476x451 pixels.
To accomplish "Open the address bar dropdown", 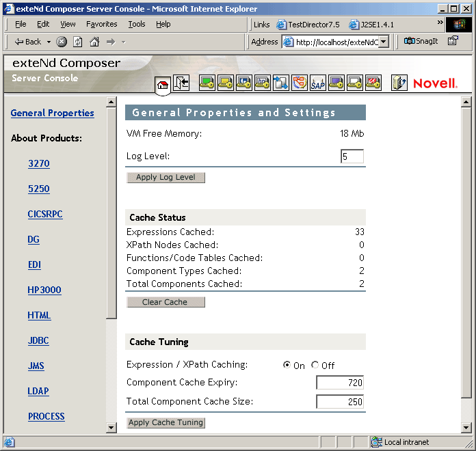I will (384, 42).
